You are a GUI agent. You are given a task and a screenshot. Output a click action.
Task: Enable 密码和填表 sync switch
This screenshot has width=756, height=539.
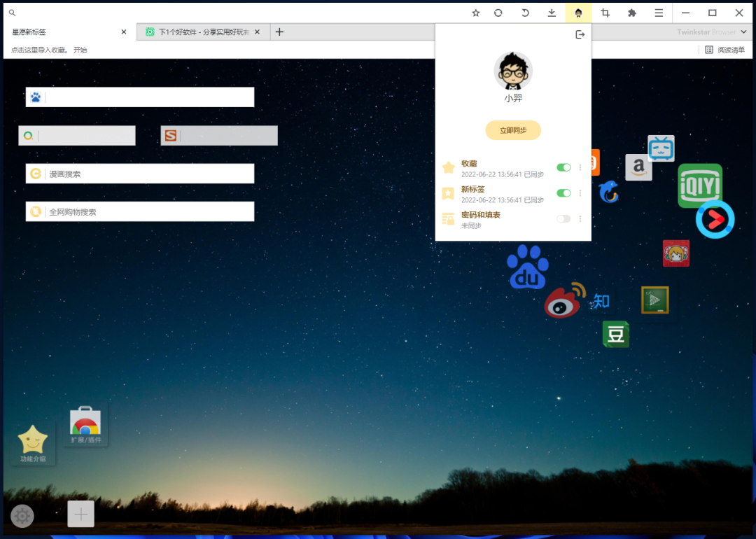click(x=563, y=218)
